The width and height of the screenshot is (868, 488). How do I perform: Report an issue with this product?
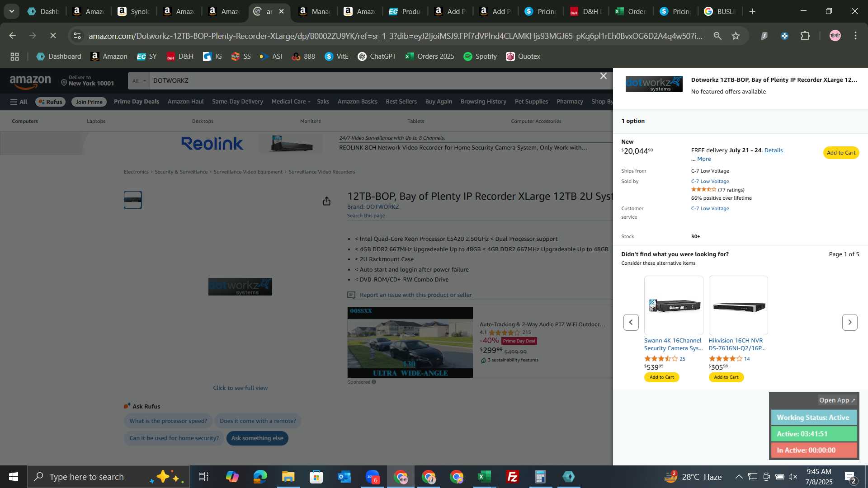[415, 295]
